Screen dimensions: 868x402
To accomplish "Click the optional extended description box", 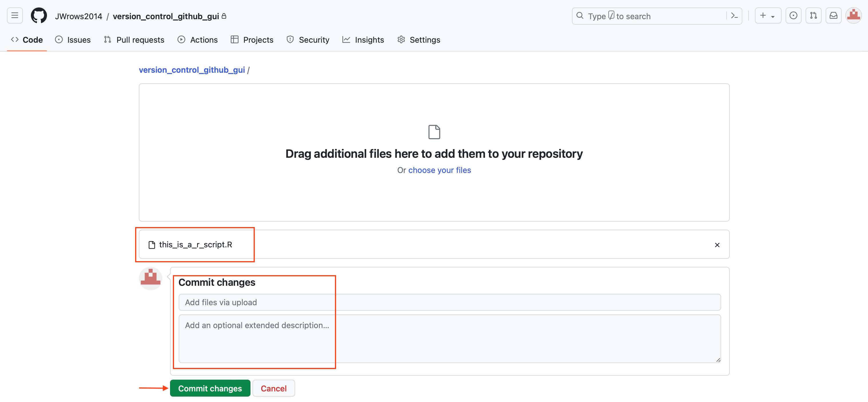I will click(x=449, y=338).
